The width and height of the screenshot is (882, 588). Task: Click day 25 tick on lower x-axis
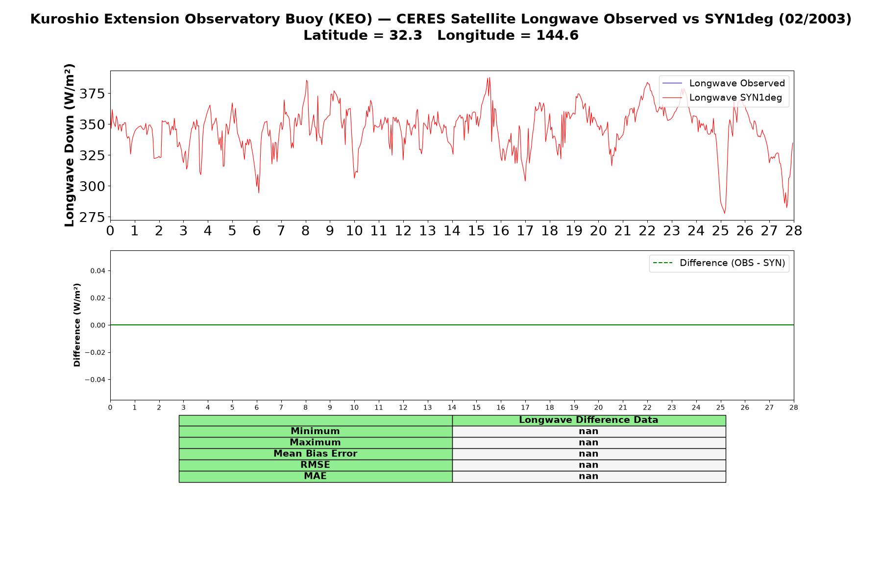point(720,407)
